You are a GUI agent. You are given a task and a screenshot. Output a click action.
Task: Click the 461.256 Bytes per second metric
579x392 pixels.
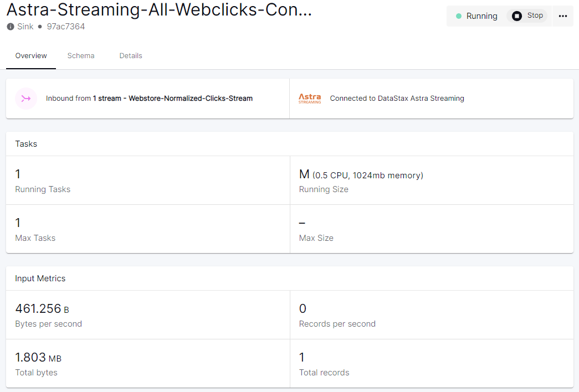coord(38,309)
